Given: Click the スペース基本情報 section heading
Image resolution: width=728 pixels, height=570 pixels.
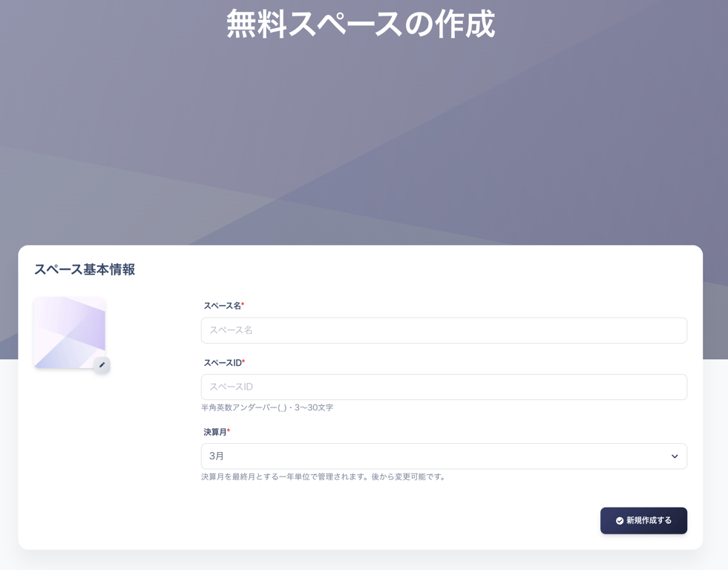Looking at the screenshot, I should [x=85, y=269].
